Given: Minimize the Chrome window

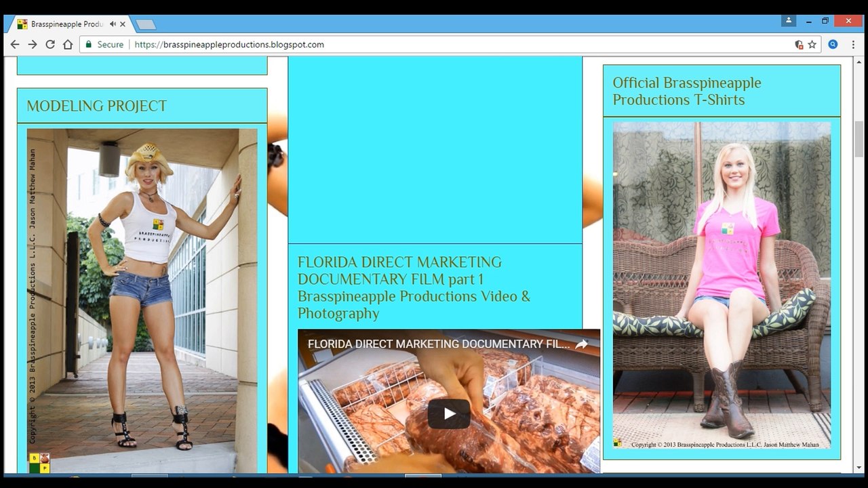Looking at the screenshot, I should (808, 21).
